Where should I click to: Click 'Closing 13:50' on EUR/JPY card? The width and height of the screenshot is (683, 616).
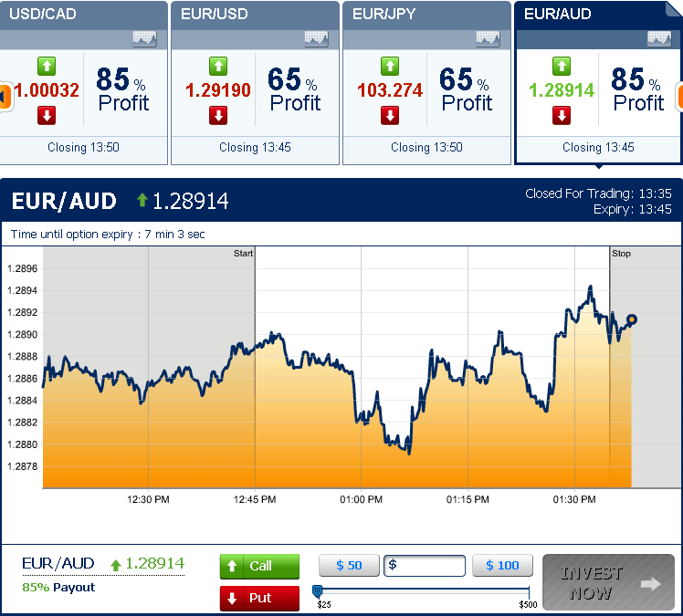pos(426,147)
